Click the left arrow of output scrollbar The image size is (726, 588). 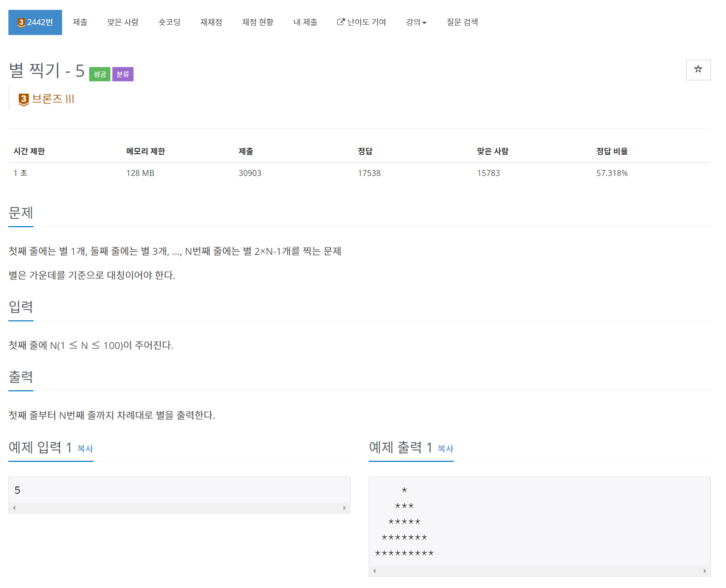click(375, 571)
